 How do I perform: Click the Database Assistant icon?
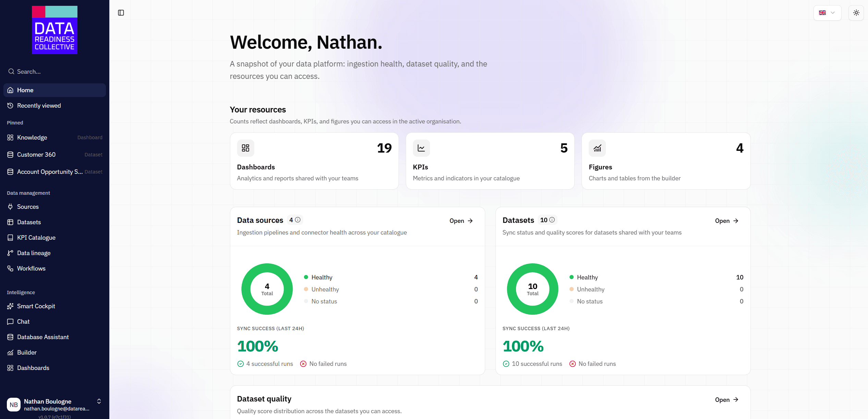(x=10, y=337)
